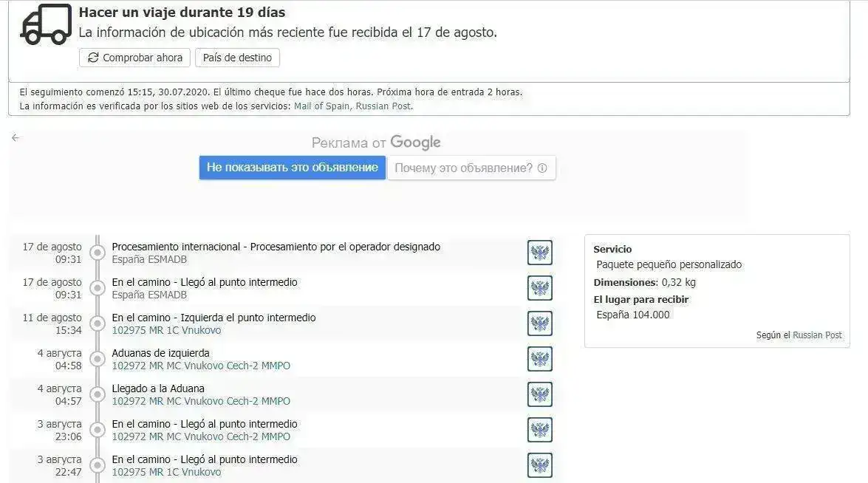Click Не показывать это объявление button
Screen dimensions: 868x483
pyautogui.click(x=293, y=168)
